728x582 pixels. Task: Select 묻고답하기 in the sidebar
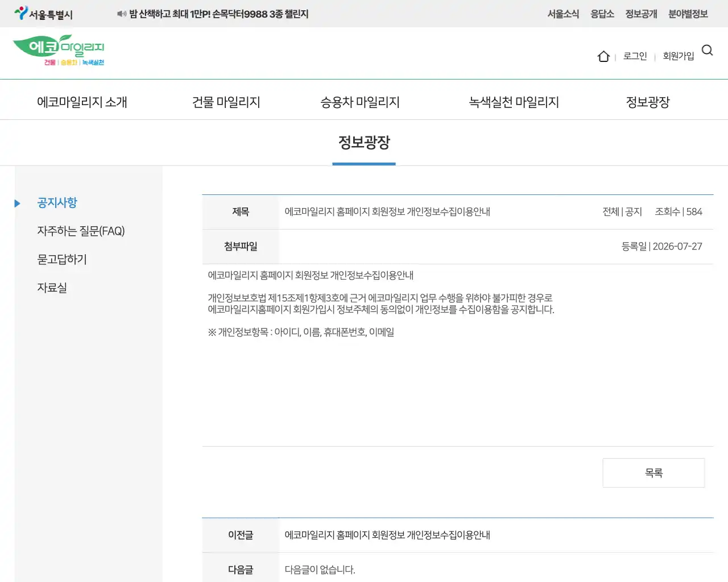(x=62, y=259)
